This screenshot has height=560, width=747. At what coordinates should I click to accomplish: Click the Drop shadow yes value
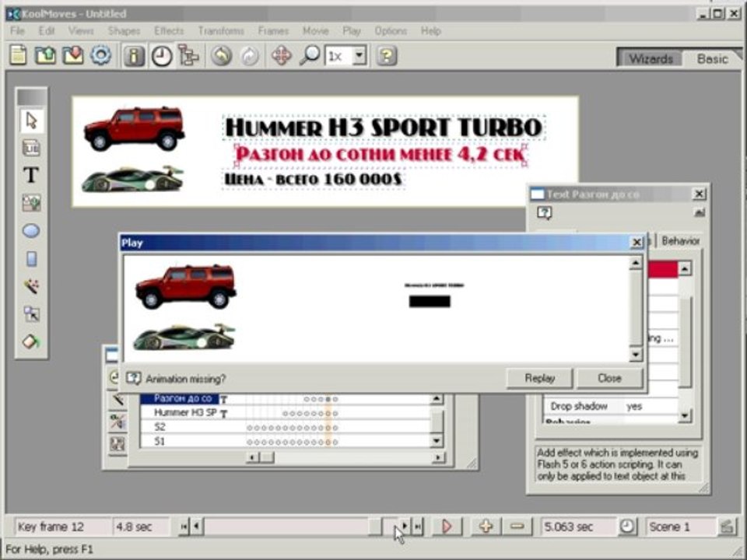coord(634,406)
